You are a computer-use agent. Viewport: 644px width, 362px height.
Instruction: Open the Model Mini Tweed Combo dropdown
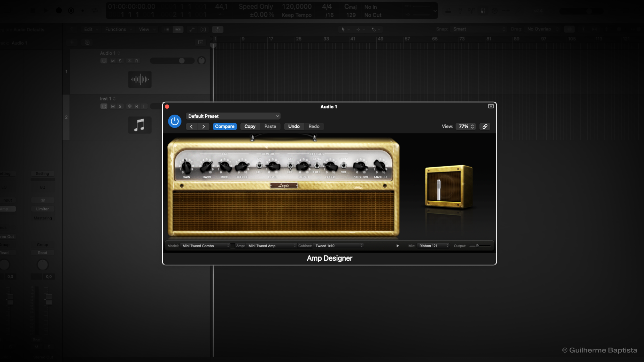coord(205,246)
